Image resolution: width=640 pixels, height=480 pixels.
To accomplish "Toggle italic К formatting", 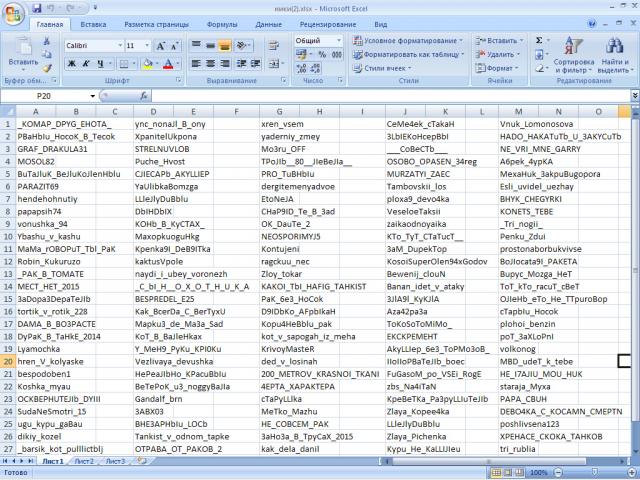I will coord(86,64).
